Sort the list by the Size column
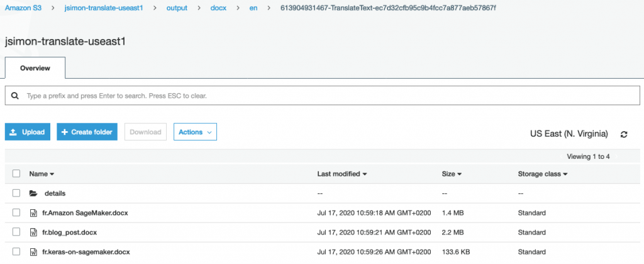 (x=452, y=174)
